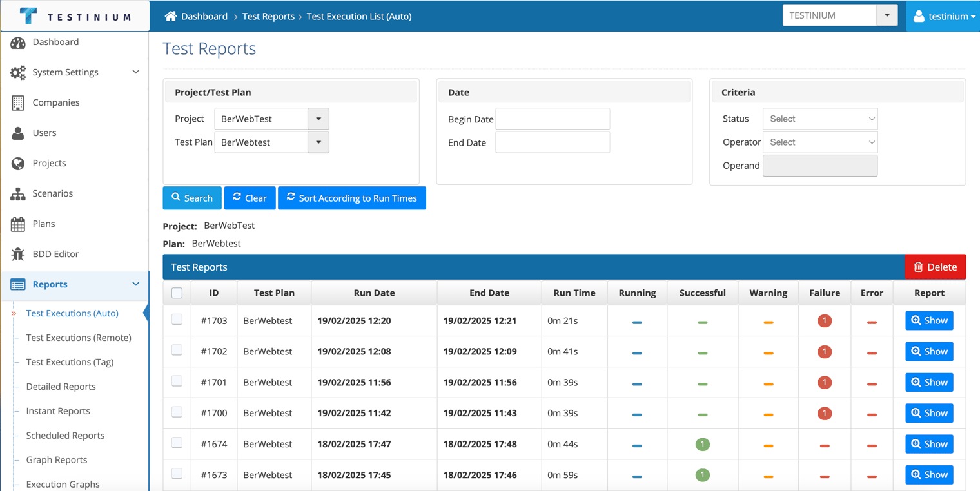Click the Search button
Screen dimensions: 980x491
point(192,198)
